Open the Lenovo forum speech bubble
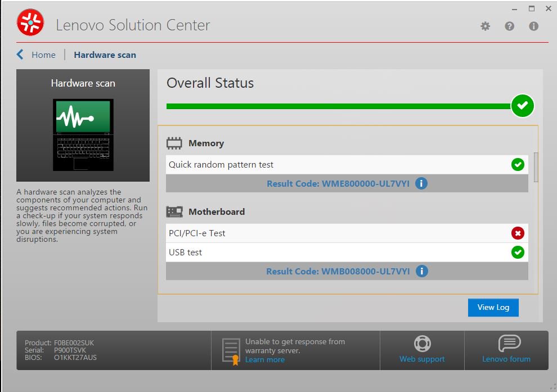 [x=509, y=343]
